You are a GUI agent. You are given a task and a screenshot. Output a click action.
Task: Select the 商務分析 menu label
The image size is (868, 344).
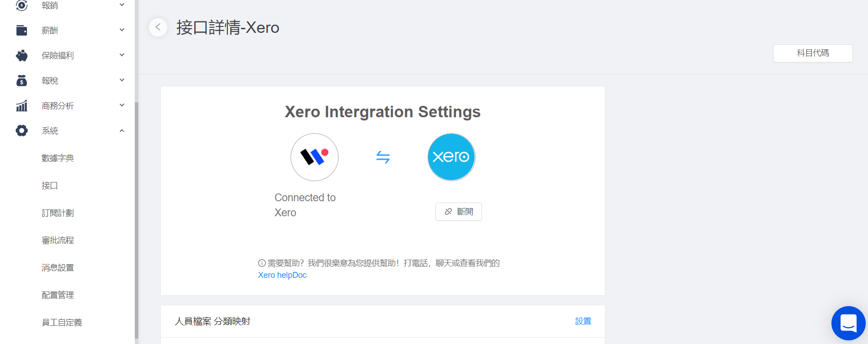pos(58,106)
